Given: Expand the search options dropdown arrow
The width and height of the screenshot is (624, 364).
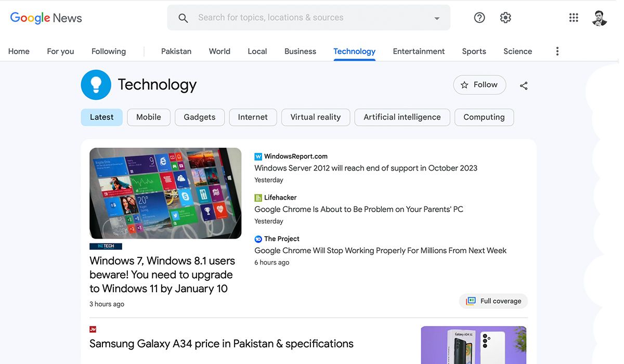Looking at the screenshot, I should click(437, 18).
